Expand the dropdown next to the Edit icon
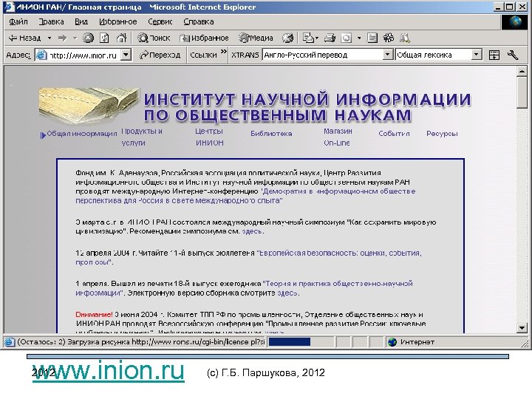 [359, 38]
